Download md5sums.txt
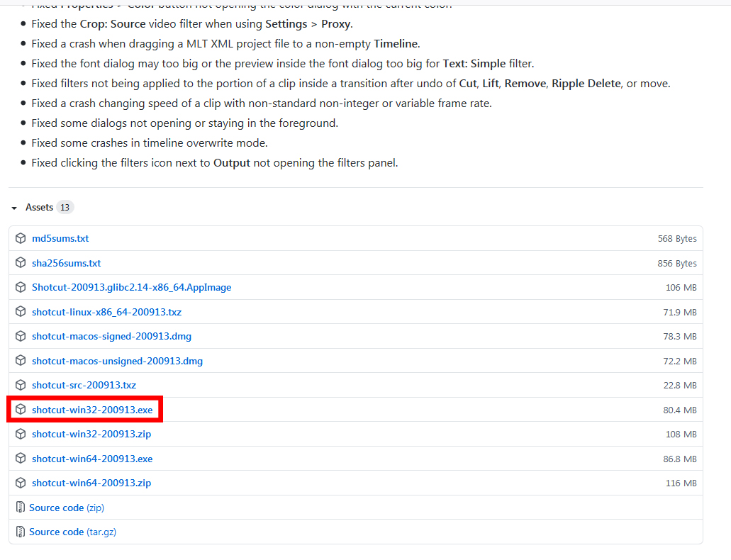The height and width of the screenshot is (560, 731). 60,238
